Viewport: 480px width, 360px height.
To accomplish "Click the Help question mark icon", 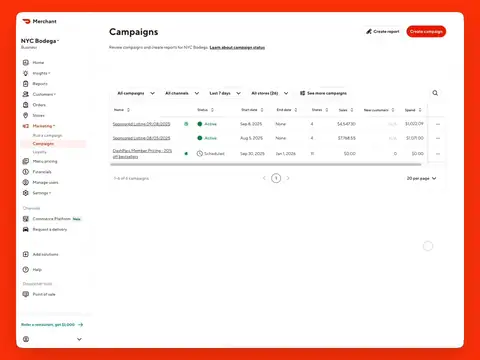I will coord(26,270).
